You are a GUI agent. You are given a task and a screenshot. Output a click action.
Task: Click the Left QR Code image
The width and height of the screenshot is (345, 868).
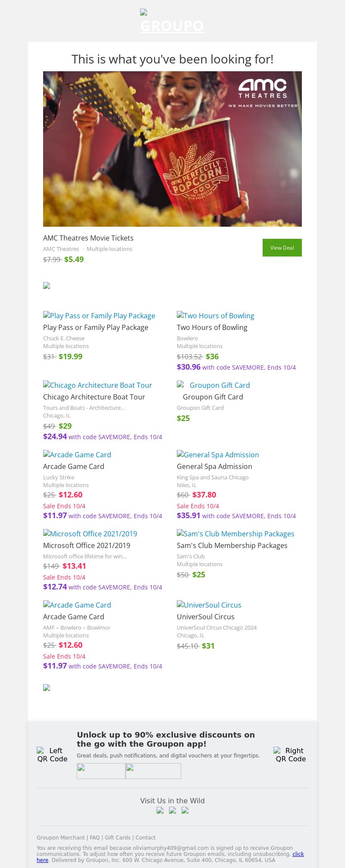(x=52, y=754)
